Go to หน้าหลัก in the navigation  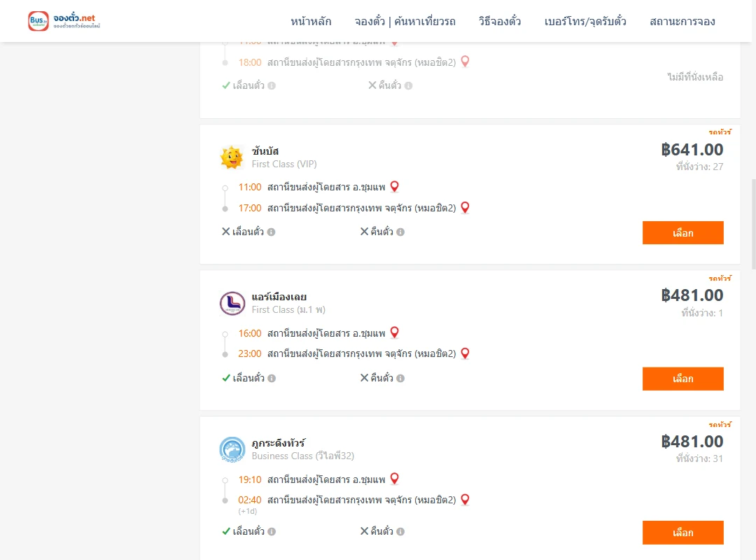[311, 21]
